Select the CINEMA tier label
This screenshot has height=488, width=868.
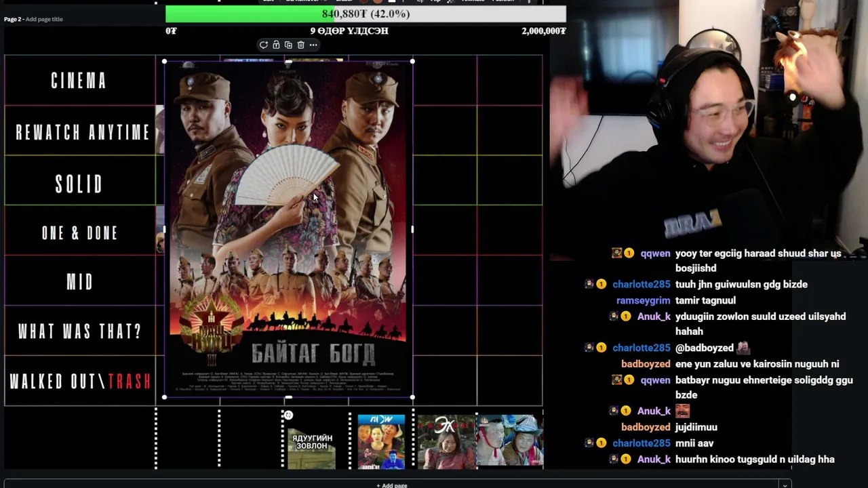(x=79, y=81)
